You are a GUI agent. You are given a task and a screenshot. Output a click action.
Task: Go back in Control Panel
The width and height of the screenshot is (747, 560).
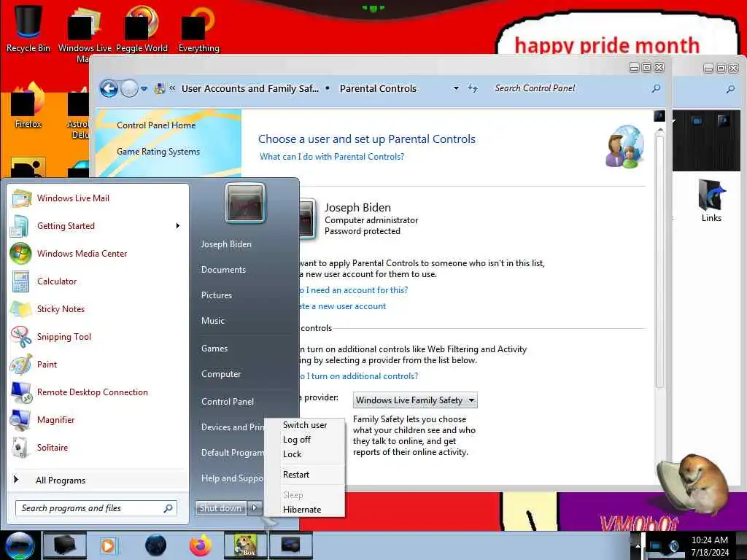coord(109,88)
